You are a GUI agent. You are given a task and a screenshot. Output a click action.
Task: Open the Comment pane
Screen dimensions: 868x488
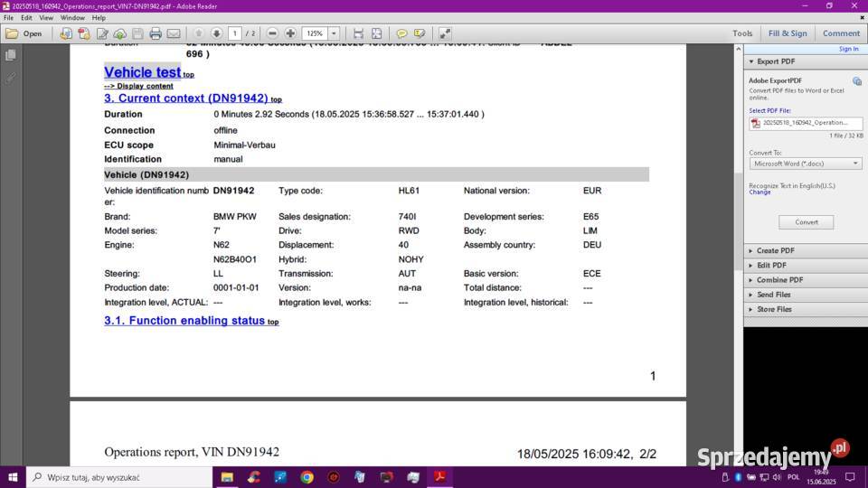tap(841, 33)
